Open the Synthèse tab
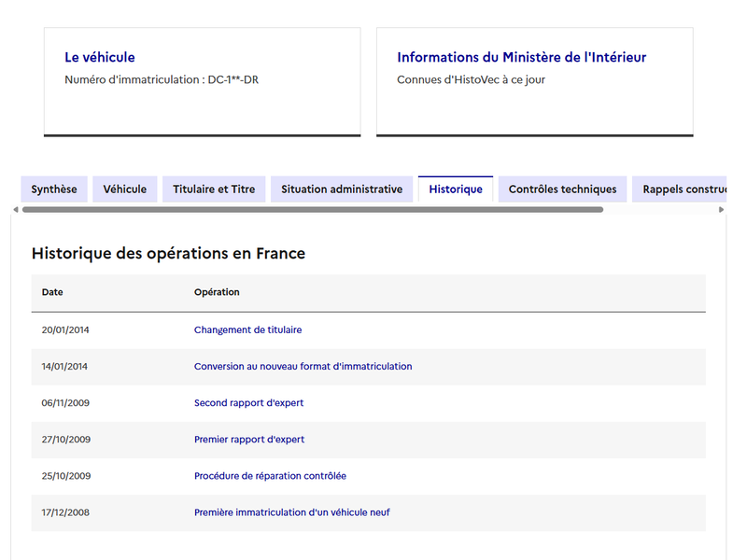Viewport: 747px width, 560px height. [x=54, y=189]
